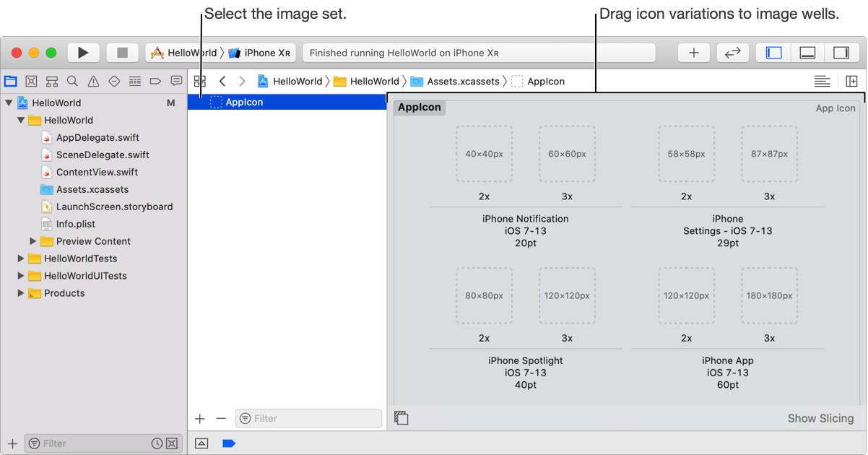Expand the Products group

tap(21, 293)
